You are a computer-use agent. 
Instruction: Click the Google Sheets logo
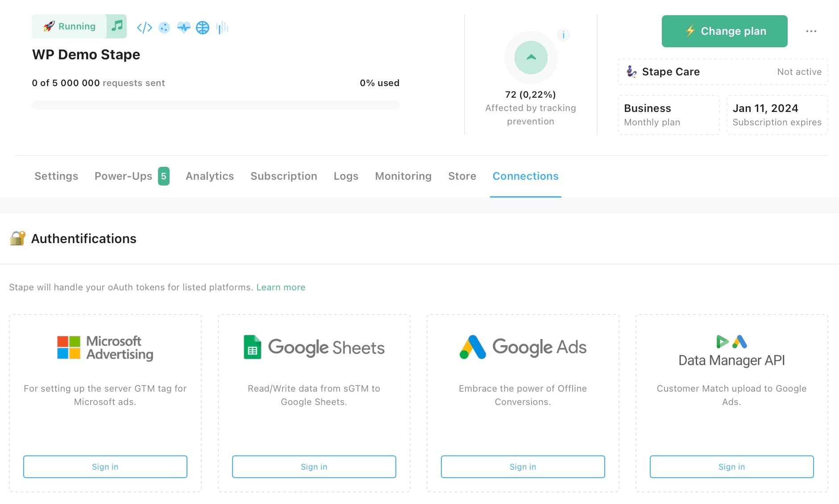(314, 347)
